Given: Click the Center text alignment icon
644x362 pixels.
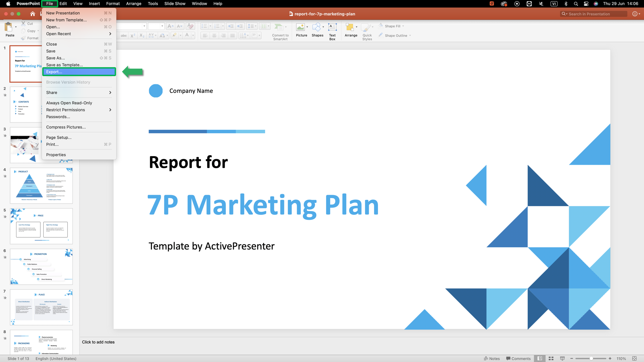Looking at the screenshot, I should [214, 36].
